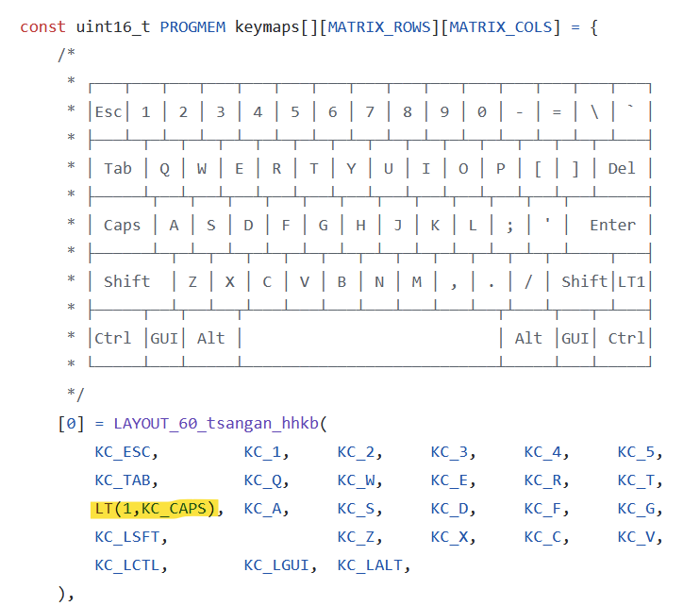
Task: Click the KC_T keycode
Action: 637,480
